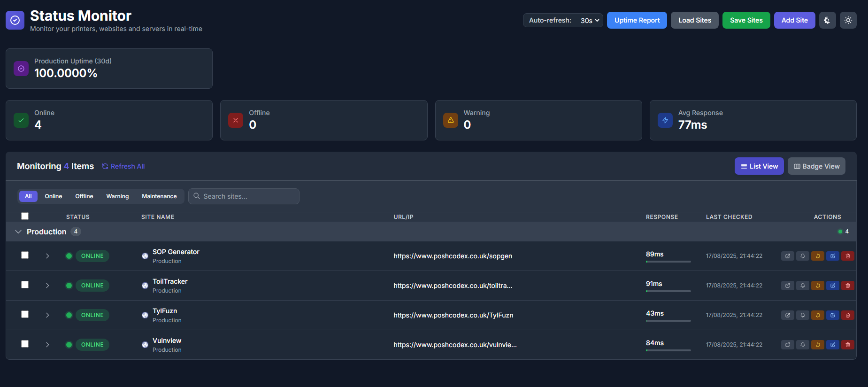This screenshot has height=387, width=868.
Task: Open the Auto-refresh 30s dropdown
Action: coord(590,20)
